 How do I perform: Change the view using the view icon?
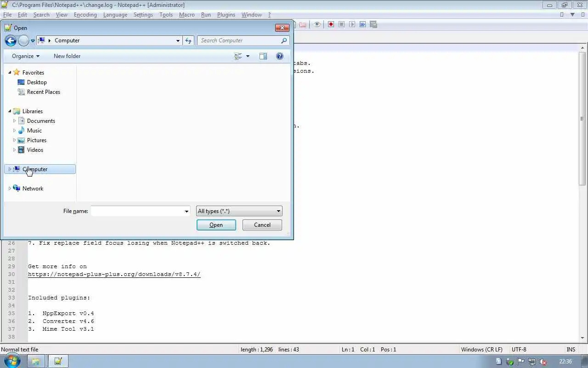tap(238, 56)
